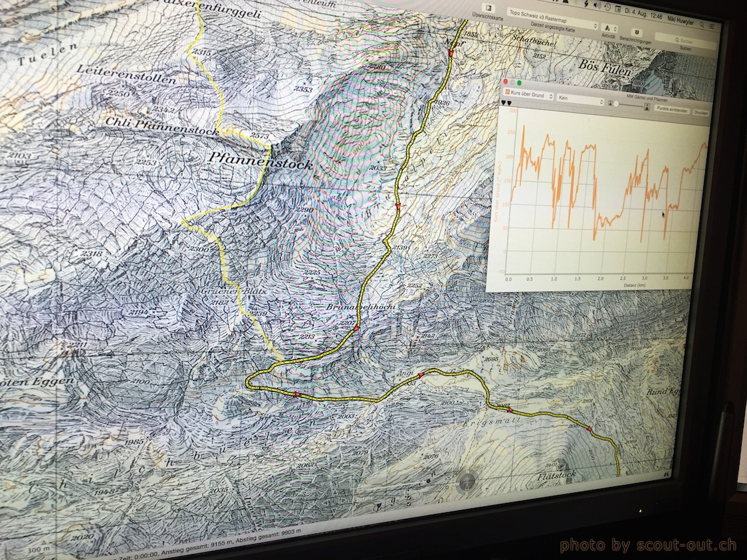Open the Notification Center list icon
This screenshot has width=747, height=560.
(711, 26)
